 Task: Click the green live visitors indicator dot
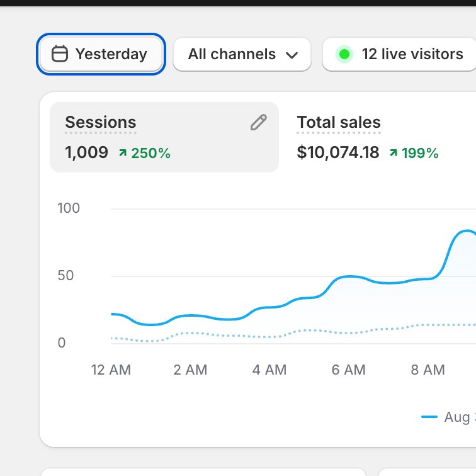point(344,54)
